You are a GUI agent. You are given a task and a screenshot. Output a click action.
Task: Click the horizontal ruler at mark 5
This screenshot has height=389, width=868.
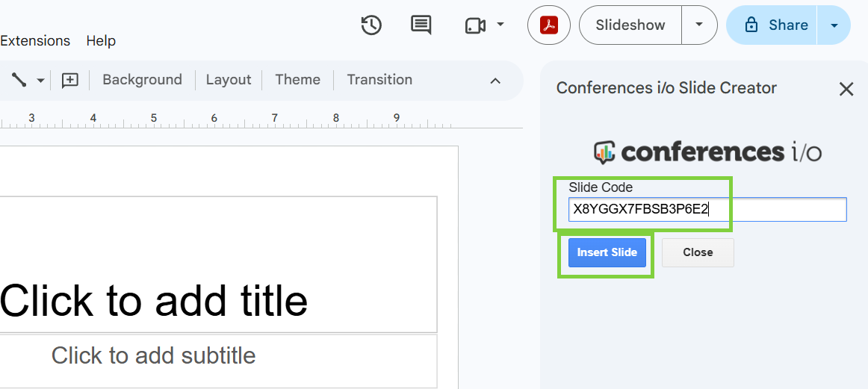(154, 118)
